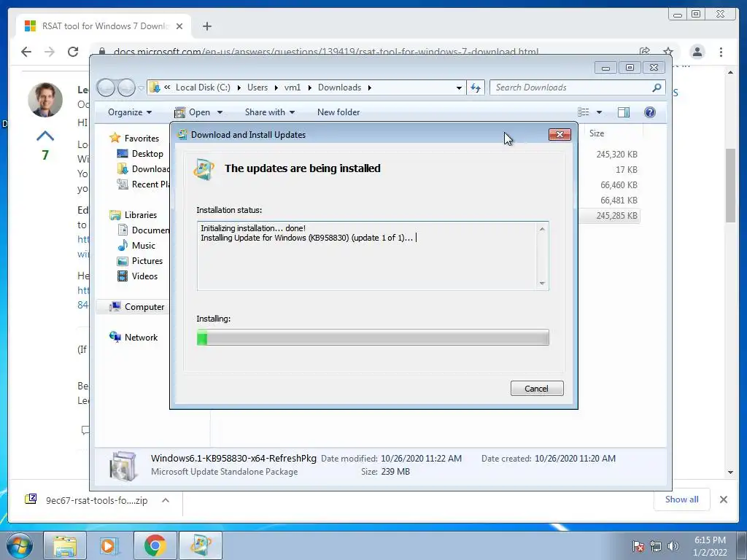Open Desktop in Favorites
The image size is (747, 560).
click(147, 154)
